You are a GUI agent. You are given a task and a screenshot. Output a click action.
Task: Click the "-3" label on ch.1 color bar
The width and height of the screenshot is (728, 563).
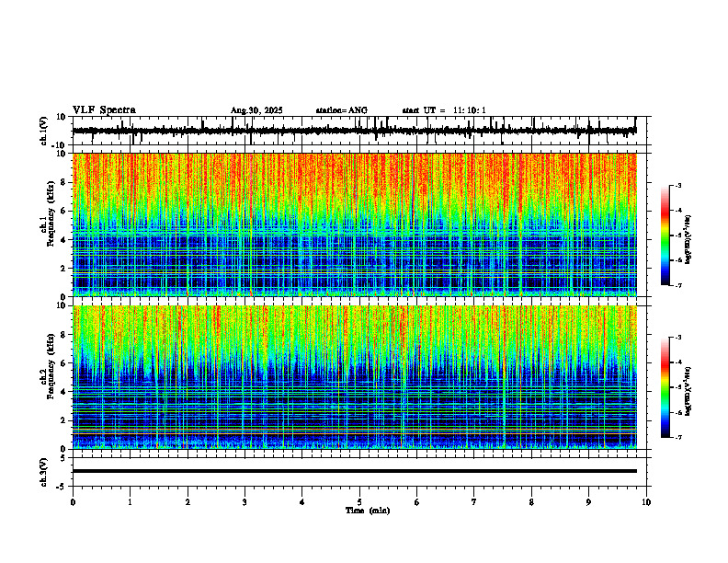(678, 186)
